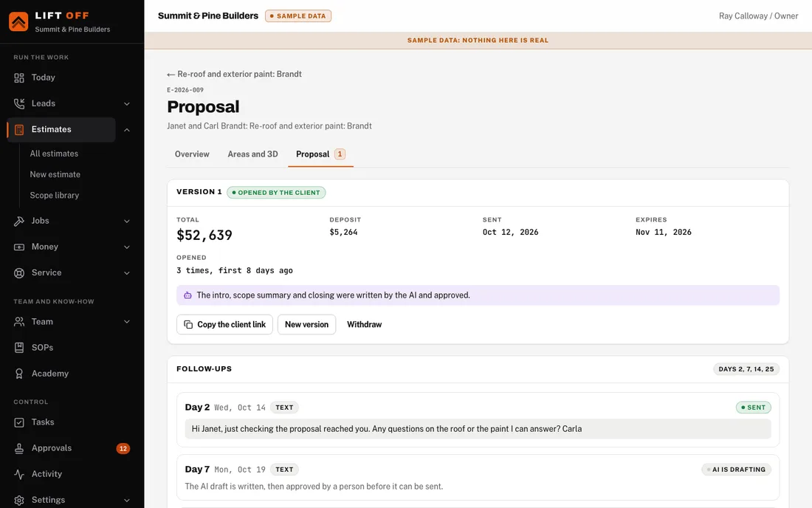Click the '3 times, first 8 days ago' text

(x=235, y=270)
